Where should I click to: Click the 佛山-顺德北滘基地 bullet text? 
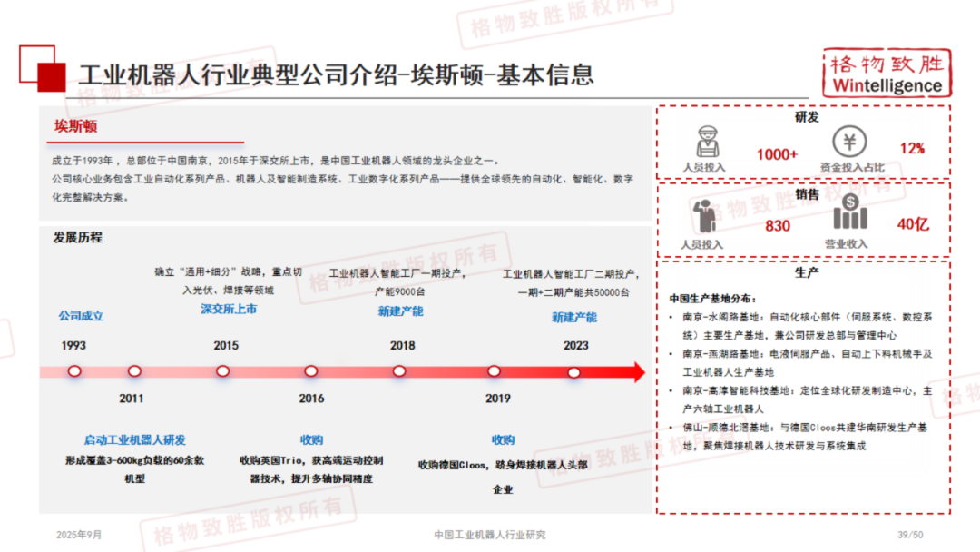[x=805, y=437]
